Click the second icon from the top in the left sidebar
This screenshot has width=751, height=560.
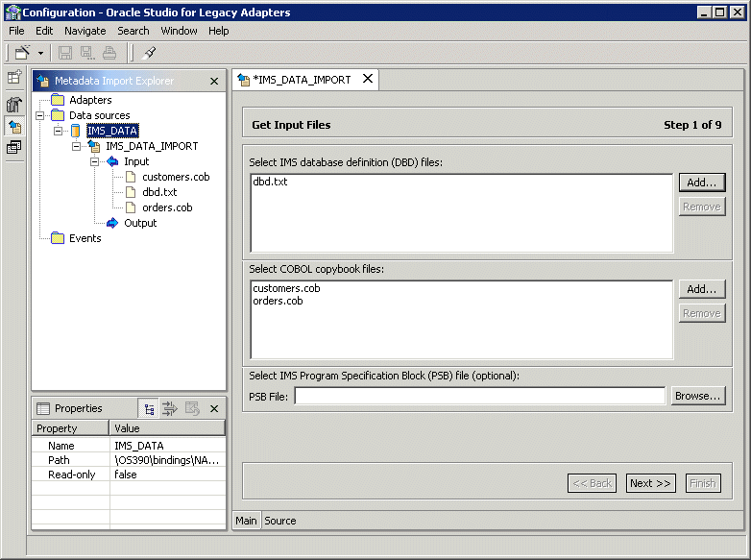14,104
